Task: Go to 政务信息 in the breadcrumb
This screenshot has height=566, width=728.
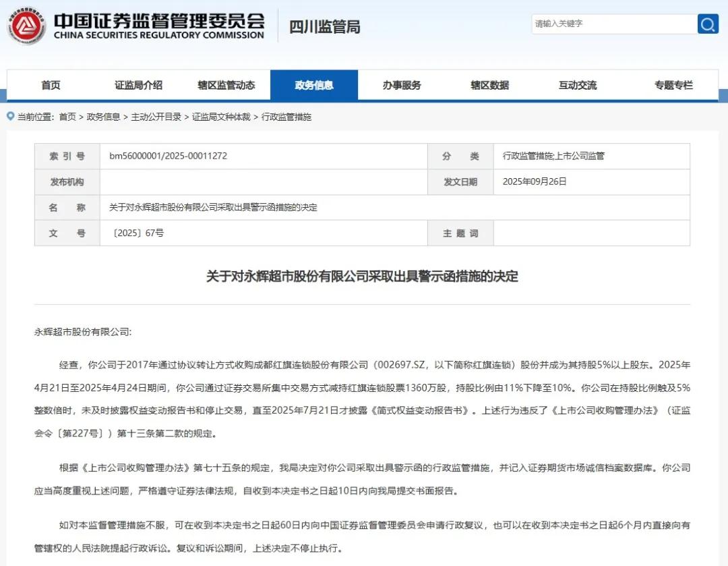Action: point(103,117)
